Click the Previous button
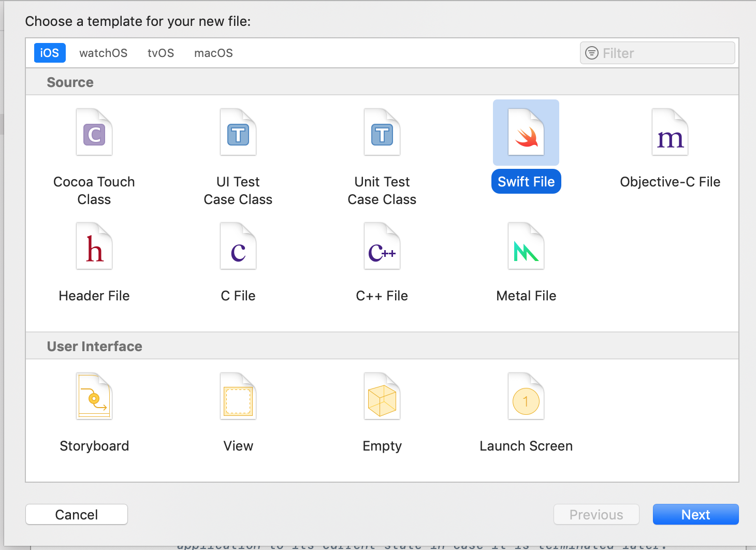The height and width of the screenshot is (550, 756). coord(597,514)
